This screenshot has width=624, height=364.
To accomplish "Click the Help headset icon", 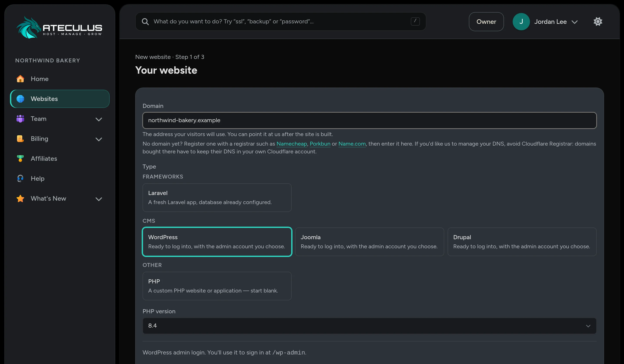I will [x=20, y=179].
